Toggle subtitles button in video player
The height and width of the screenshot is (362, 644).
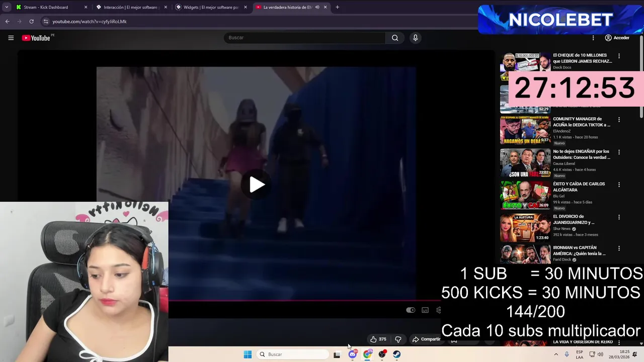pyautogui.click(x=425, y=310)
